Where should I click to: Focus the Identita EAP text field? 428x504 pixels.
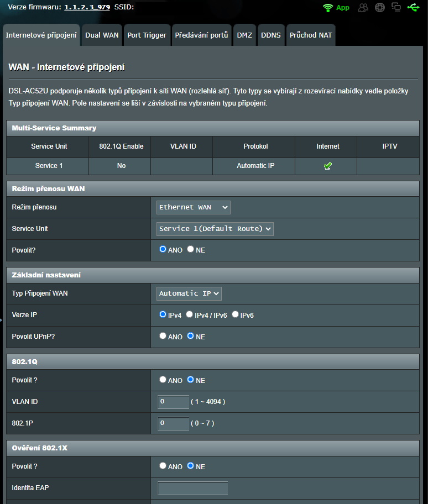192,488
